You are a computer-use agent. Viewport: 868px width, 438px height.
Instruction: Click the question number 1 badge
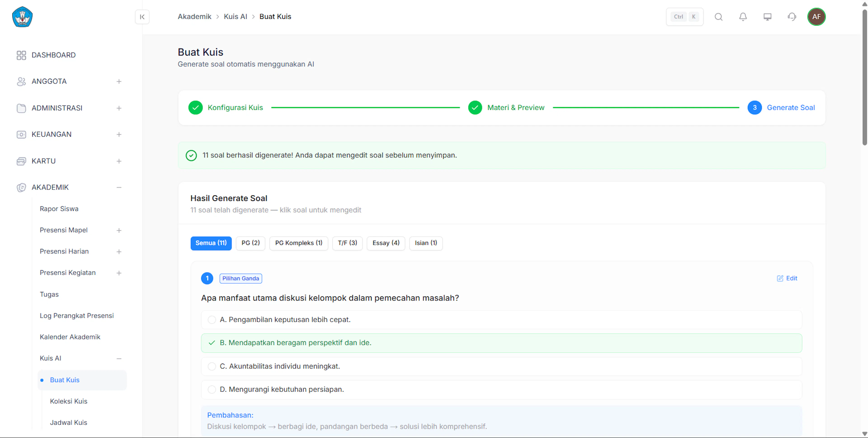pyautogui.click(x=207, y=278)
